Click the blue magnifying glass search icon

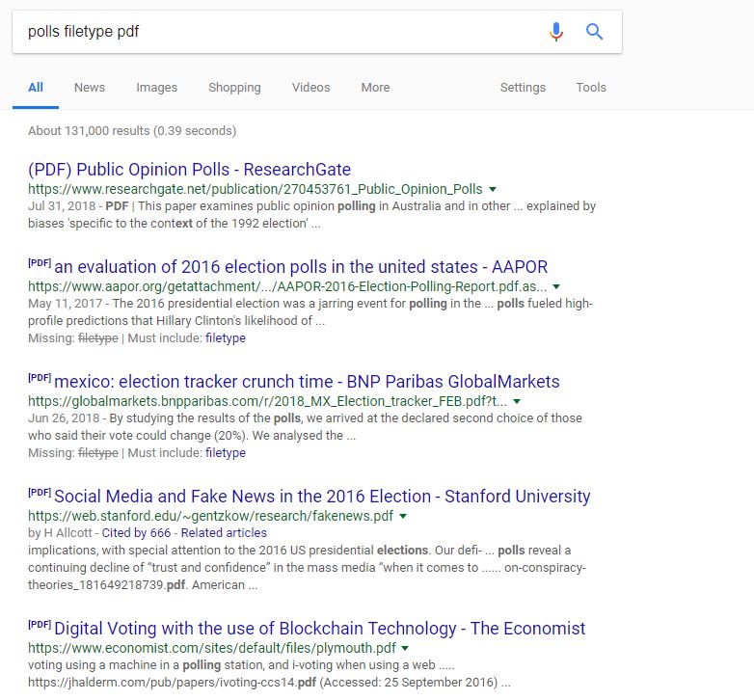(595, 32)
